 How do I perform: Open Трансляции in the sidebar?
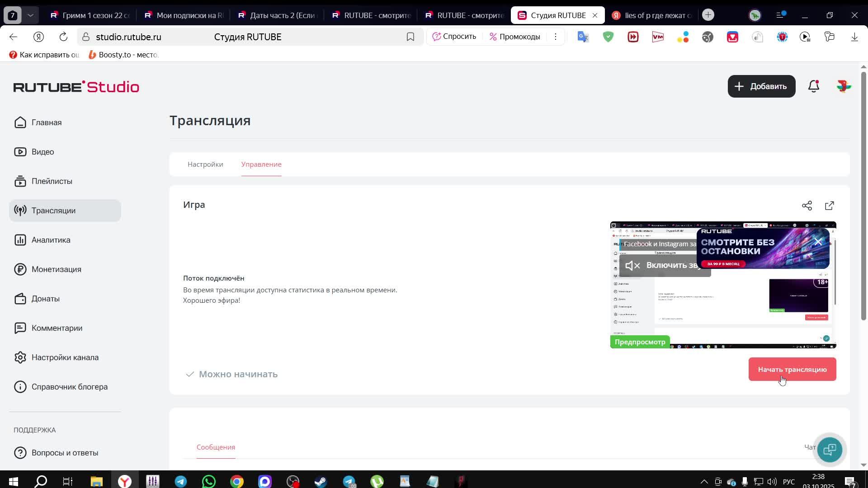(53, 211)
